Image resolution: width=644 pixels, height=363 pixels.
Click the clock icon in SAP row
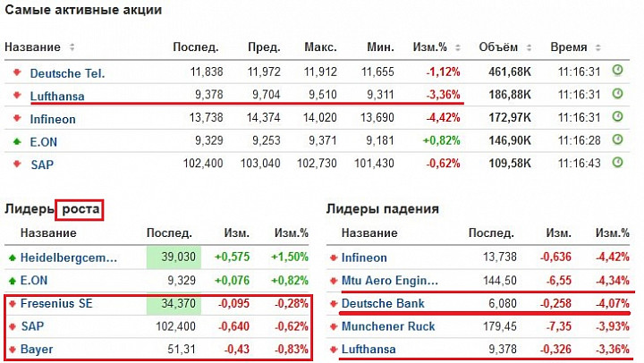[x=617, y=163]
